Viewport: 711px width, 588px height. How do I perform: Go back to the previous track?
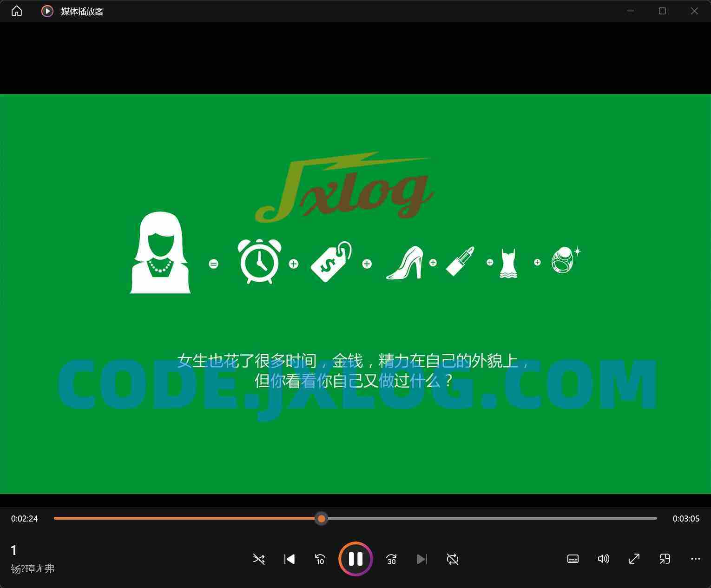(x=290, y=559)
